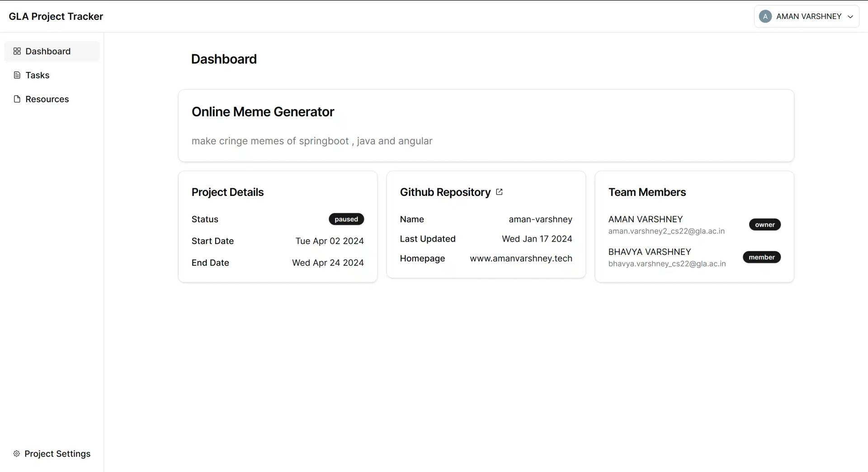Screen dimensions: 868x472
Task: Click the www.amanvarshney.tech homepage link
Action: pos(521,258)
